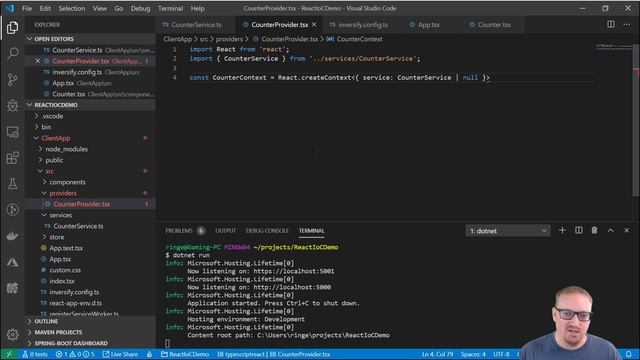Close the terminal panel
640x360 pixels.
[x=627, y=231]
